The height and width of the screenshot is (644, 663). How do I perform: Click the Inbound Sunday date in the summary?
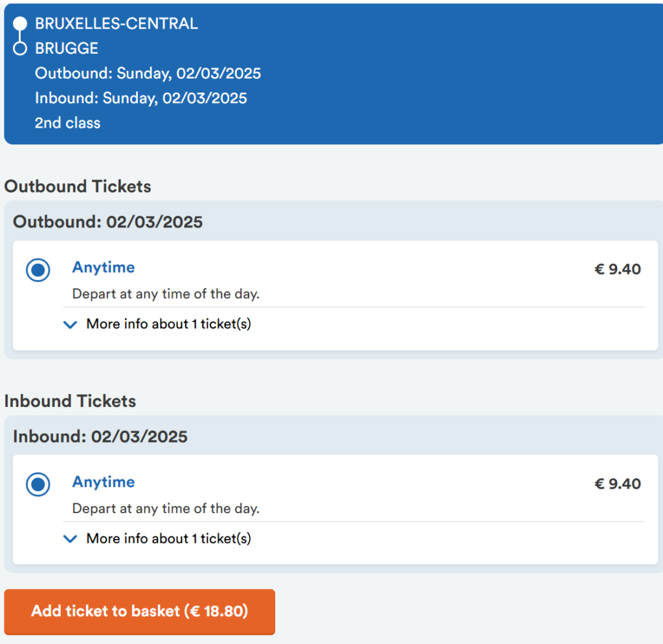(x=141, y=98)
